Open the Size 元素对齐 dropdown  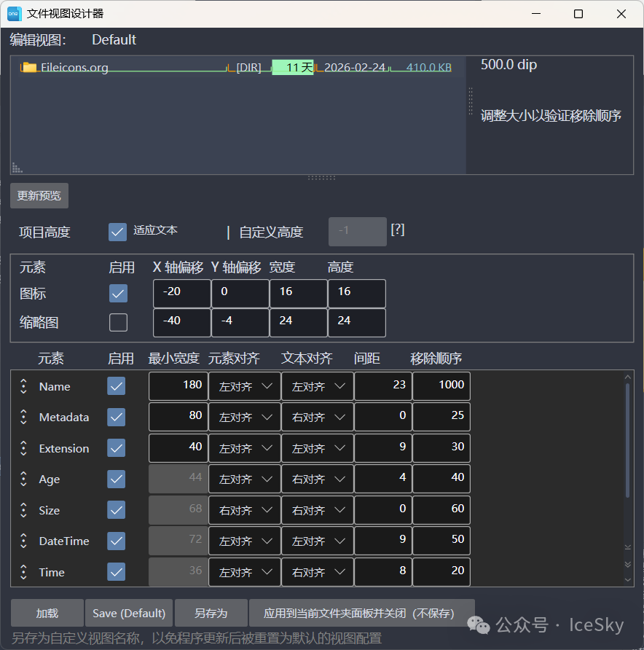[x=245, y=510]
